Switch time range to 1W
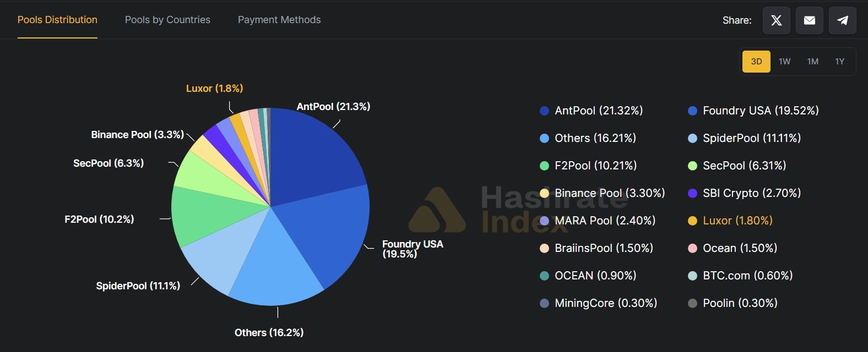Image resolution: width=868 pixels, height=352 pixels. click(x=784, y=62)
